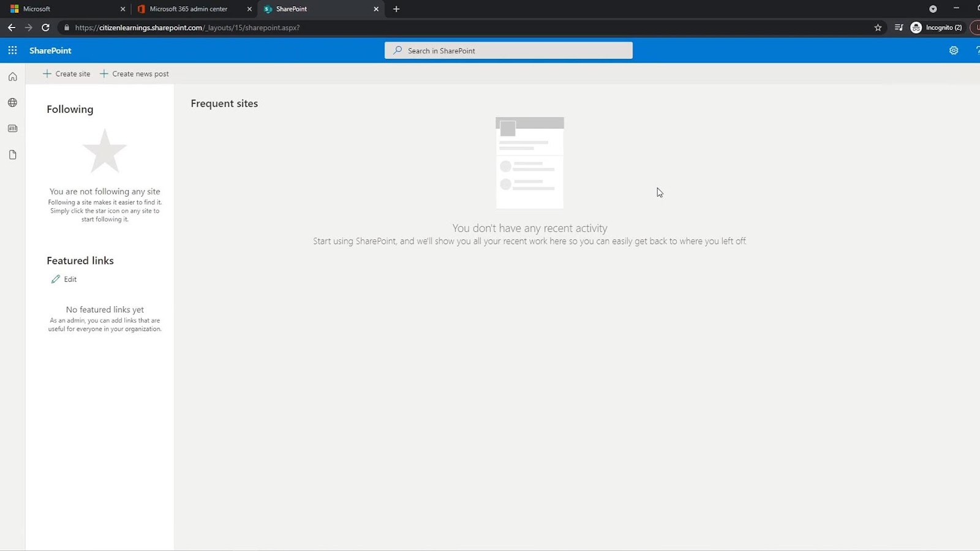
Task: Minimize the browser window
Action: [x=956, y=9]
